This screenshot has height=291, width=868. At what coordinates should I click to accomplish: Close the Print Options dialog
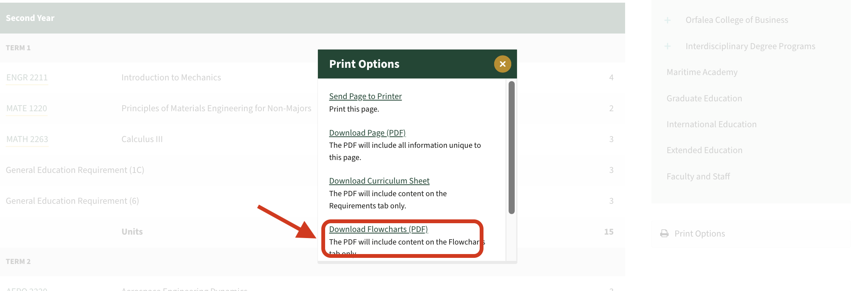[502, 64]
